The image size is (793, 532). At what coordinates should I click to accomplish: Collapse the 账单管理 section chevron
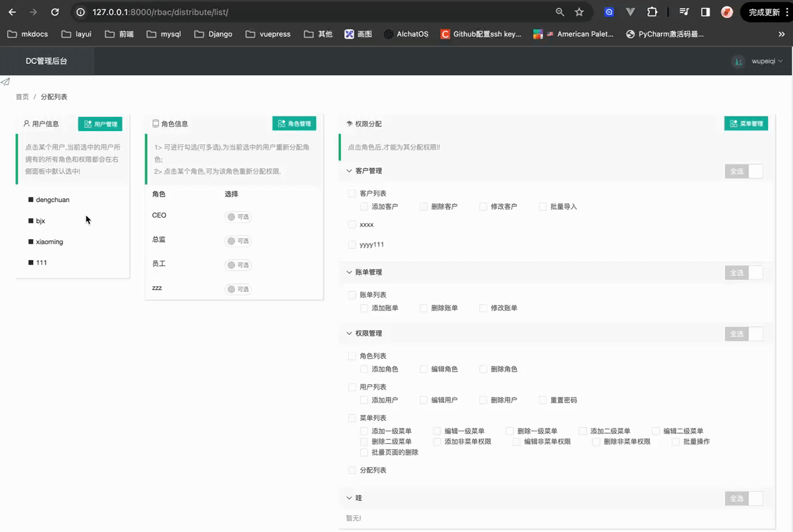(x=349, y=273)
